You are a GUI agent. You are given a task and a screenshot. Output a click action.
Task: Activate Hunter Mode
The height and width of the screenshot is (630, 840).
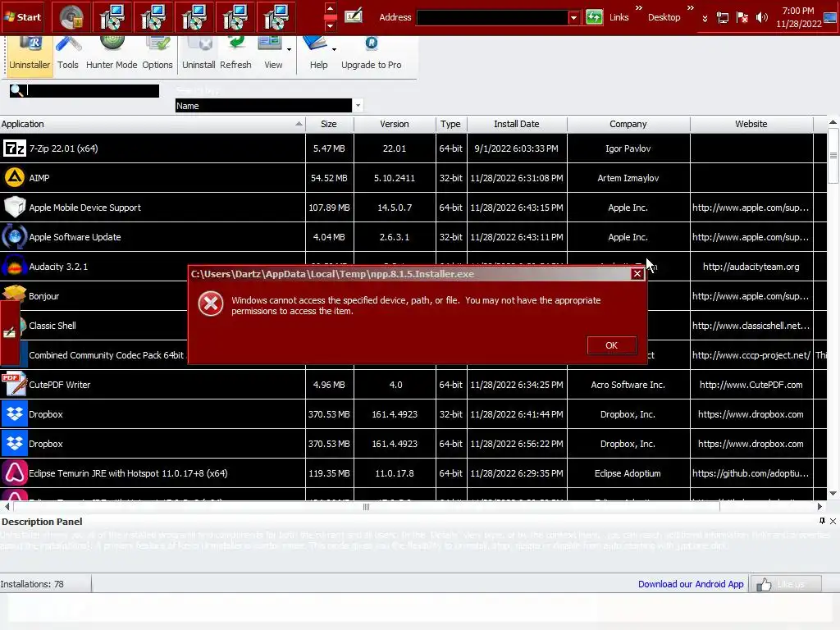coord(112,56)
